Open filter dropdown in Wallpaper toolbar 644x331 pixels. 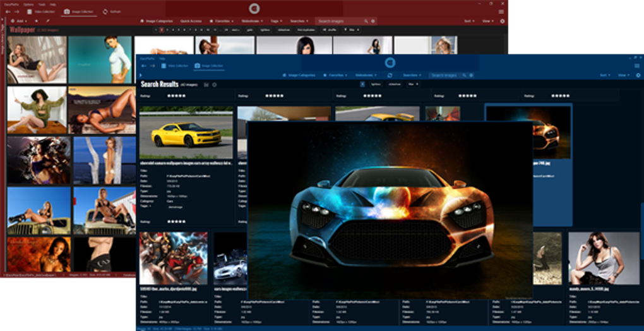(352, 30)
